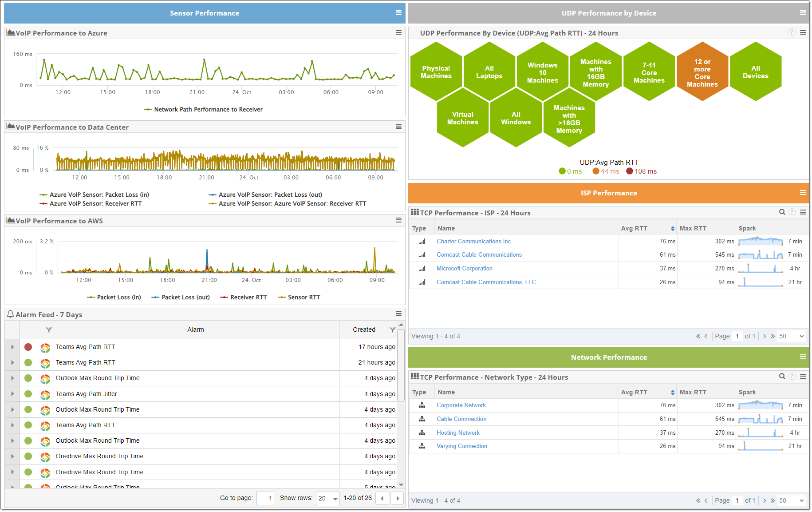Screen dimensions: 812x512
Task: Open the Microsoft Corporation link
Action: pos(465,268)
